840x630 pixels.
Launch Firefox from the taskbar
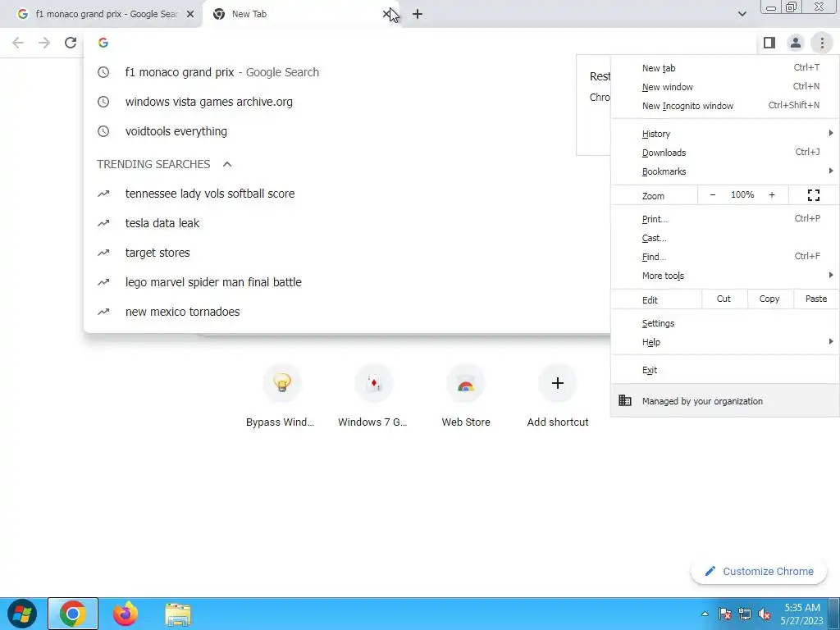tap(126, 614)
